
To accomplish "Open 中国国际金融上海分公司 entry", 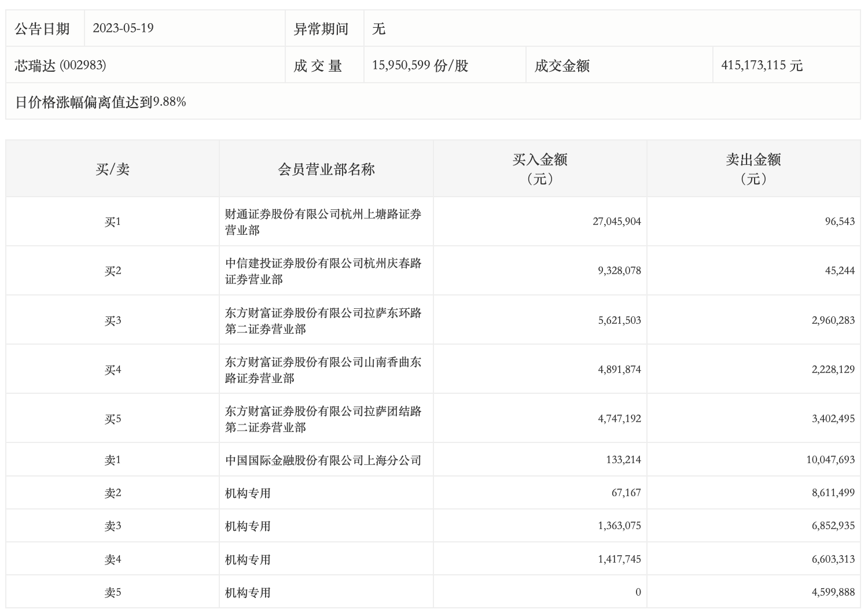I will (323, 460).
